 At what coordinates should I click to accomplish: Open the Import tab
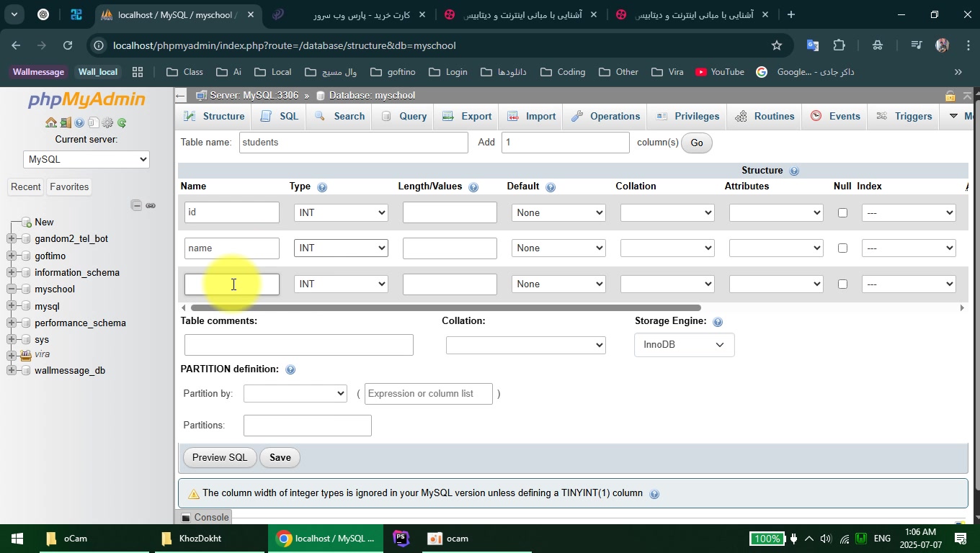532,117
